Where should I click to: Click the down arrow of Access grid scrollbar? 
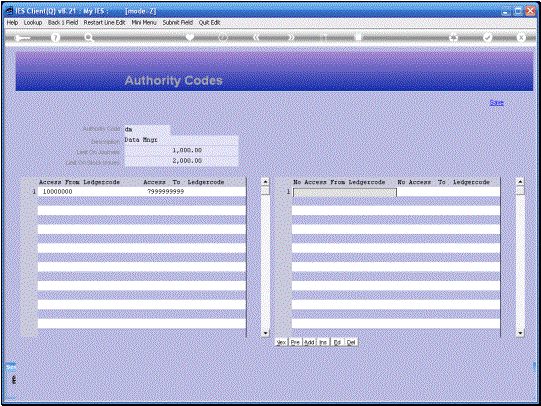(x=265, y=333)
